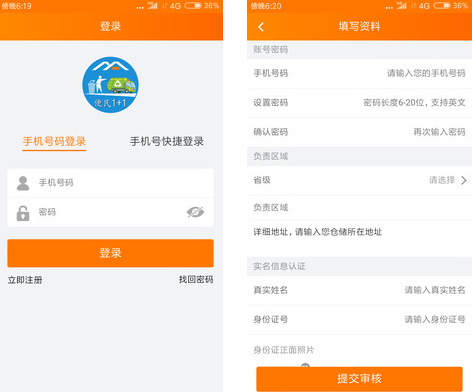
Task: Click the 负责区域 row below 省级
Action: [359, 208]
